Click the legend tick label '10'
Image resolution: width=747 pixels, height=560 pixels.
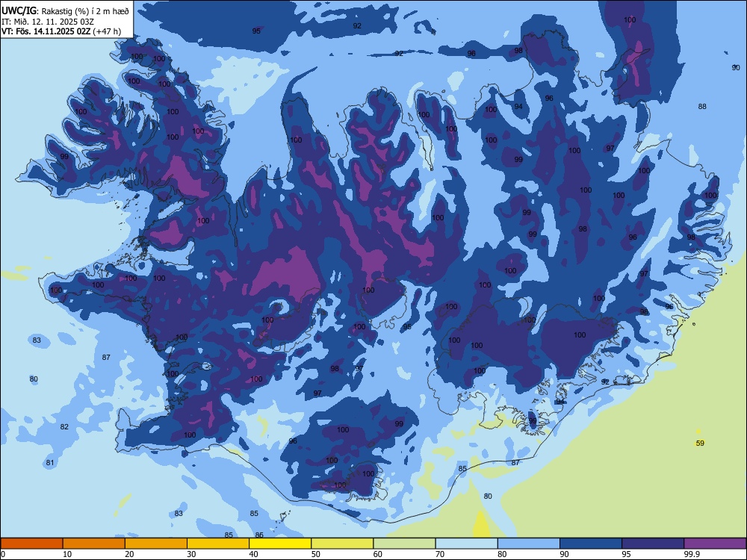click(x=67, y=554)
